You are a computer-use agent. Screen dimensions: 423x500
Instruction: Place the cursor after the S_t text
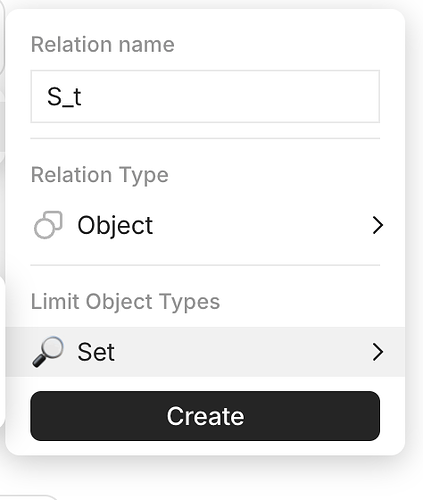(83, 97)
